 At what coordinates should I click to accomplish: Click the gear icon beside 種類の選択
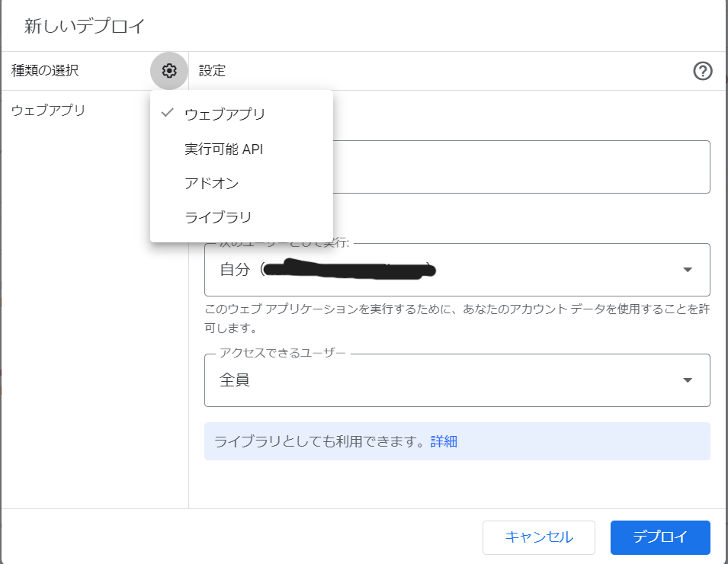[169, 71]
